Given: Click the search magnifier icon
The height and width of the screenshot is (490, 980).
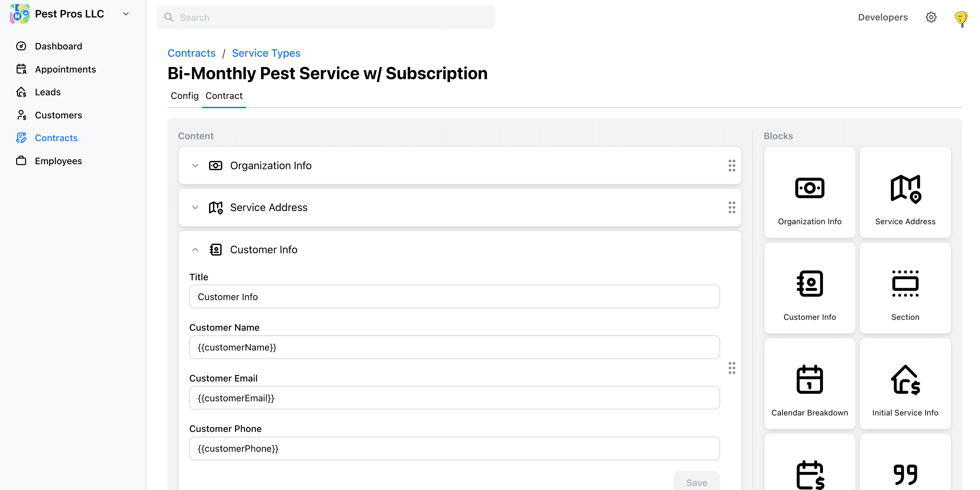Looking at the screenshot, I should 168,17.
